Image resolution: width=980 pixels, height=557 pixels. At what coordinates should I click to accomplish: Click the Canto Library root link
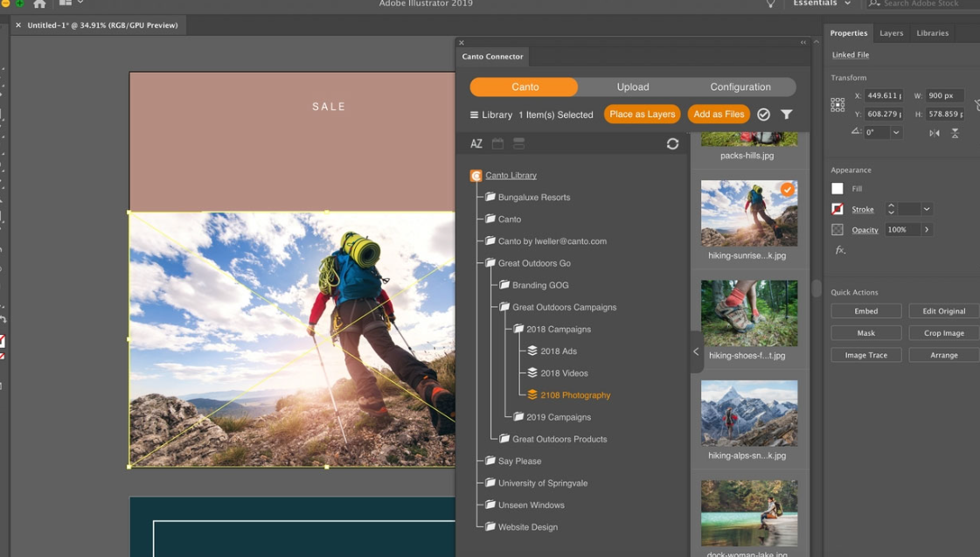[511, 176]
